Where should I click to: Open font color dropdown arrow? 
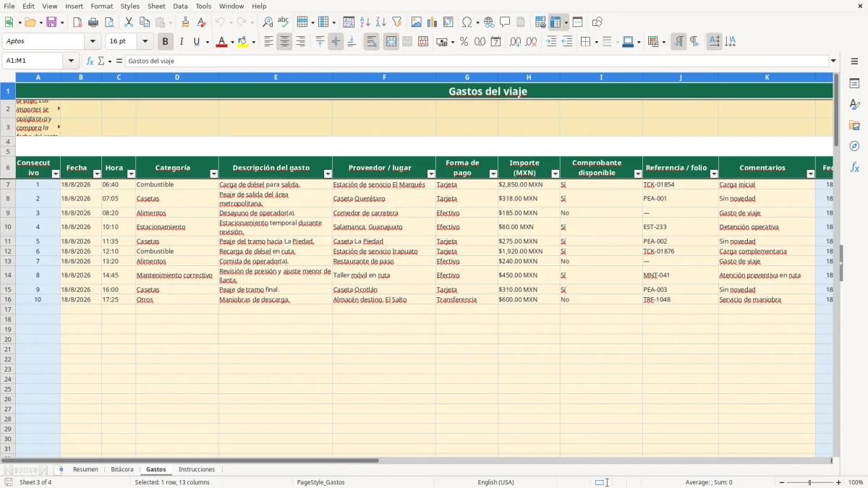click(231, 42)
